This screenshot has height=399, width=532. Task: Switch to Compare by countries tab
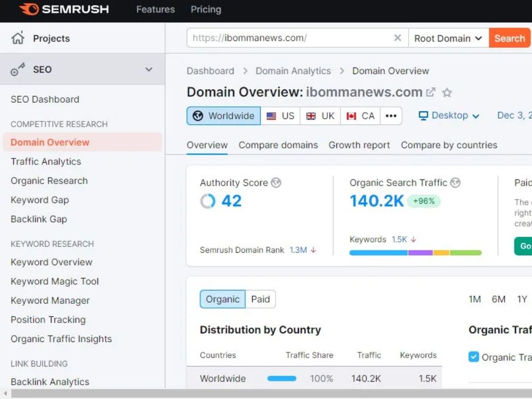449,145
